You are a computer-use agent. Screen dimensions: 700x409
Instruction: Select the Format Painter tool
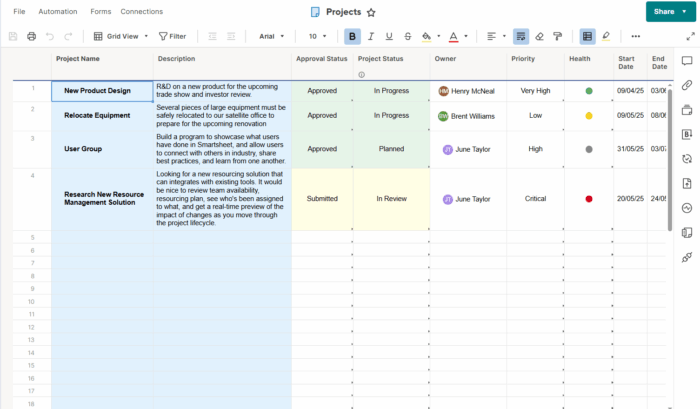coord(558,36)
